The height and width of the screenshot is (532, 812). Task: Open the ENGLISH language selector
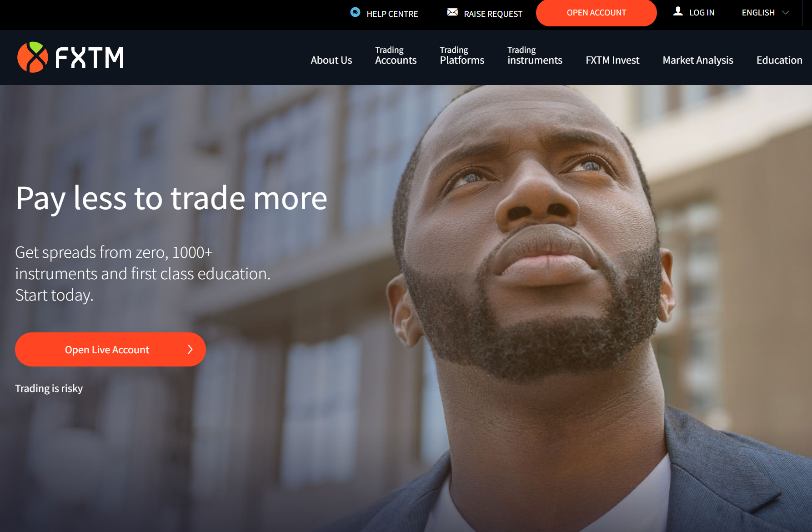click(766, 13)
